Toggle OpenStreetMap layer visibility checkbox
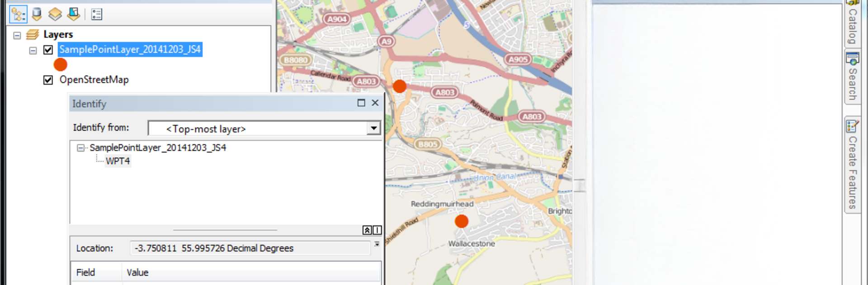The image size is (868, 285). tap(48, 80)
